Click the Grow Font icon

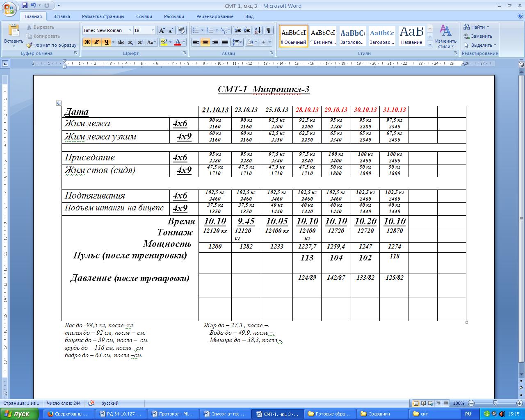coord(162,30)
